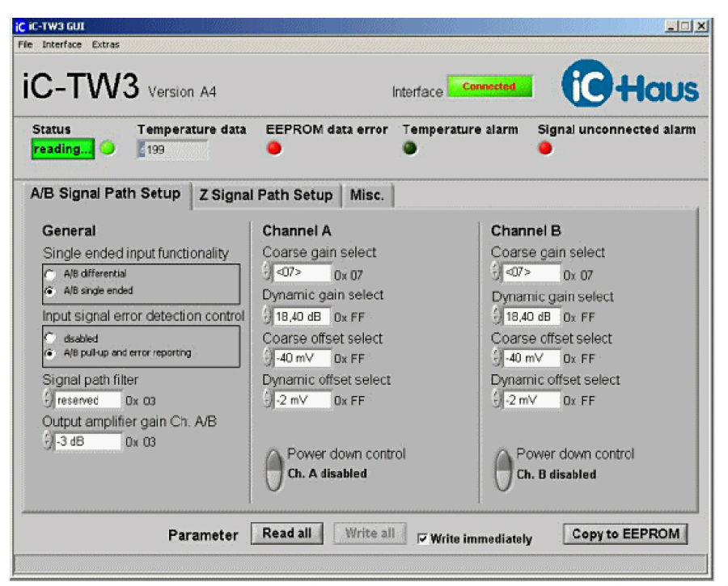Open the File menu

(25, 44)
